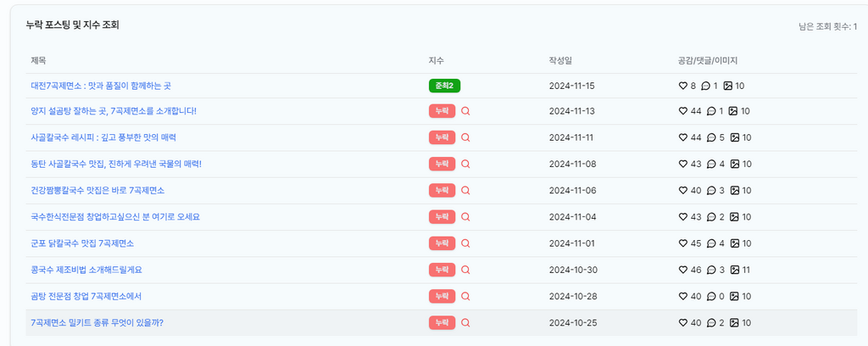Click the image icon in the 2024-11-15 row
The height and width of the screenshot is (346, 868).
coord(728,86)
